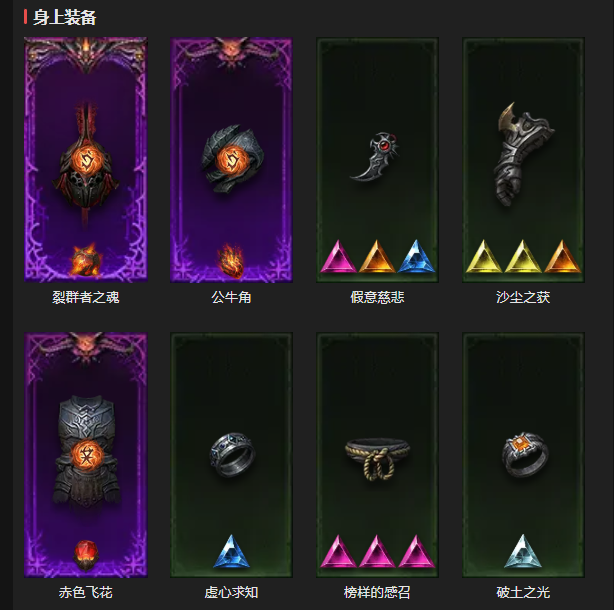
Task: Click the 裂群者之魂 item name label
Action: point(86,297)
